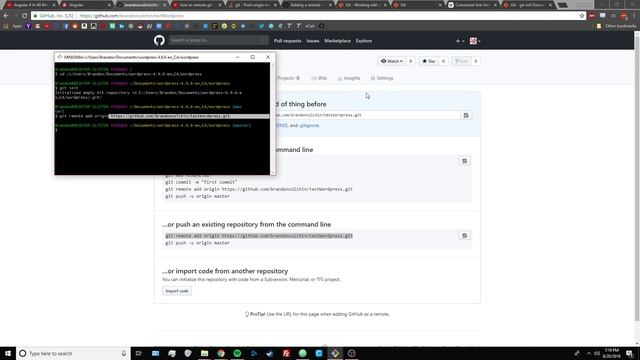
Task: Open the Apps shortcut in bookmarks bar
Action: tap(12, 26)
